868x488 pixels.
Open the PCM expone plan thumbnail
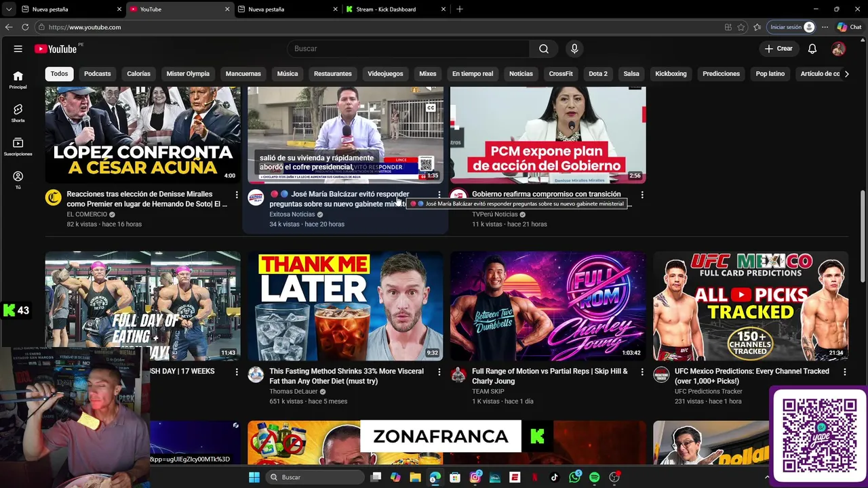pyautogui.click(x=548, y=135)
